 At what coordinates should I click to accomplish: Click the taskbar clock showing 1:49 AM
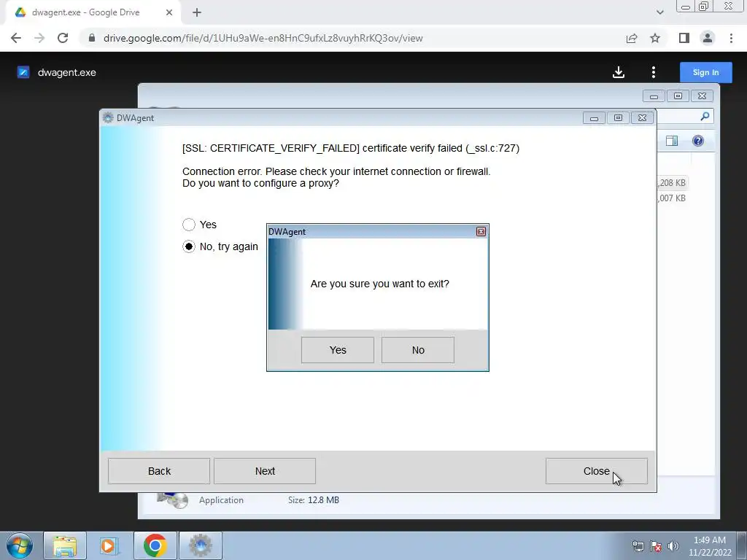[710, 546]
